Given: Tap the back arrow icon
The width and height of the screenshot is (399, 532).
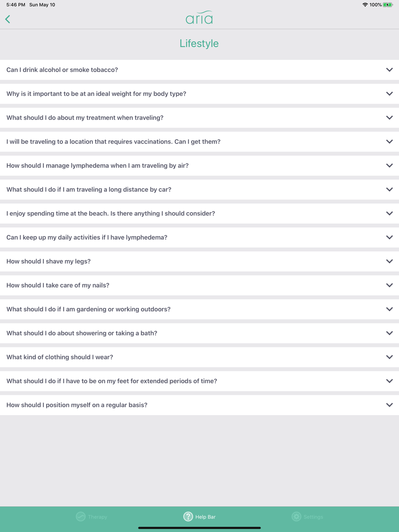Looking at the screenshot, I should tap(8, 19).
